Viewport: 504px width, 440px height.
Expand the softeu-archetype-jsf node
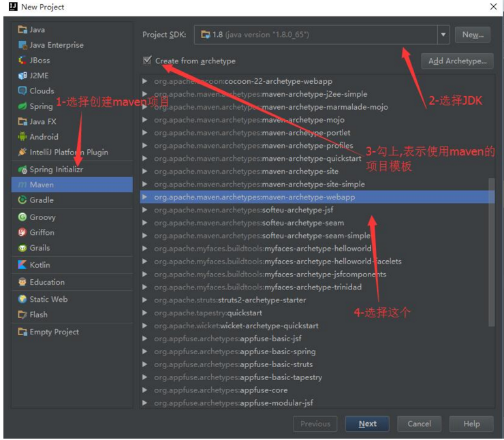pos(144,210)
